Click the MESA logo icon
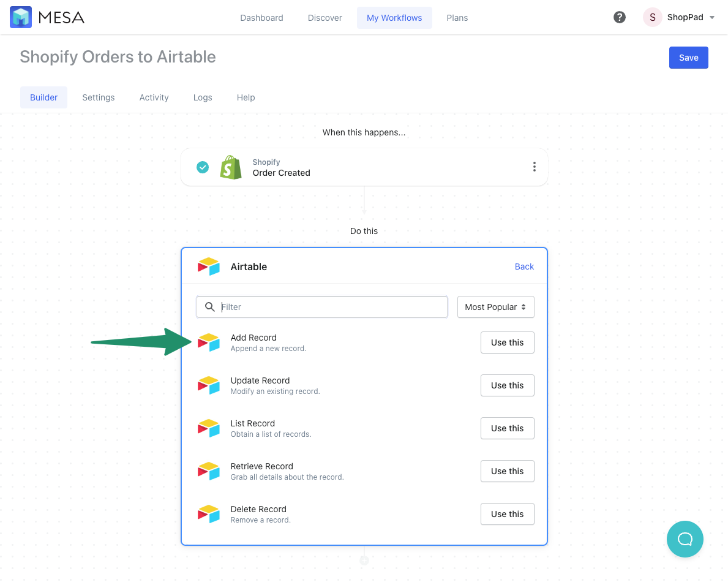Screen dimensions: 728x582 20,17
